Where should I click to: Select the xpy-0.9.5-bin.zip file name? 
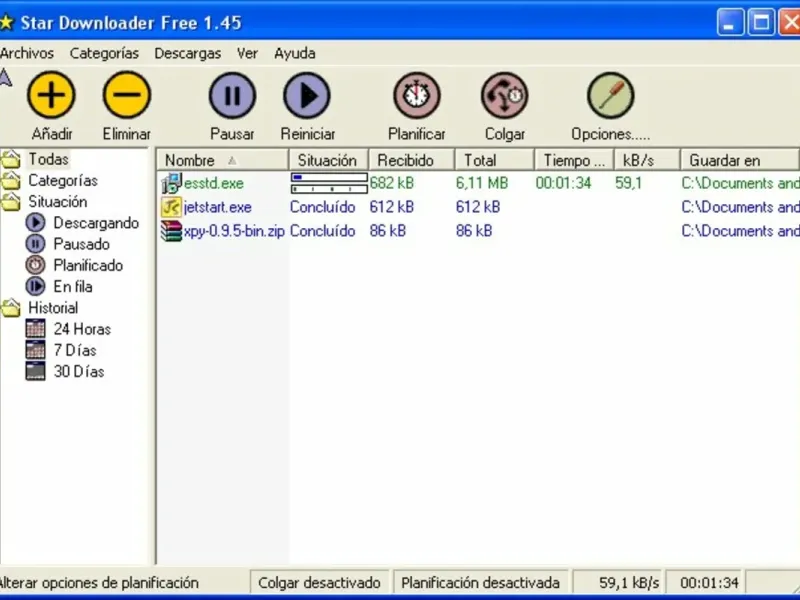point(234,231)
